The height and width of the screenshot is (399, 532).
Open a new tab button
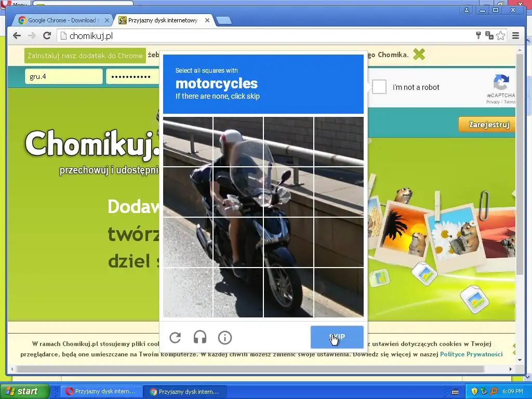point(224,21)
